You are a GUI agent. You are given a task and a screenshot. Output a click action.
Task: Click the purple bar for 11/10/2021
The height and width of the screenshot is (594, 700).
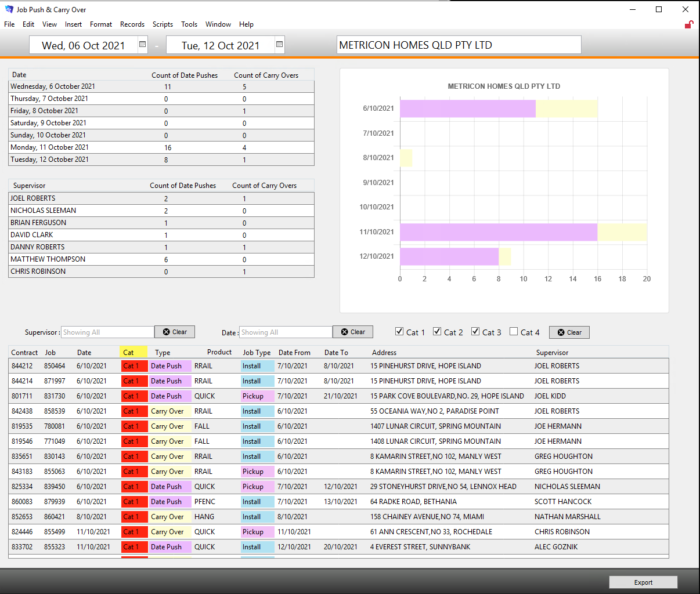click(x=499, y=232)
